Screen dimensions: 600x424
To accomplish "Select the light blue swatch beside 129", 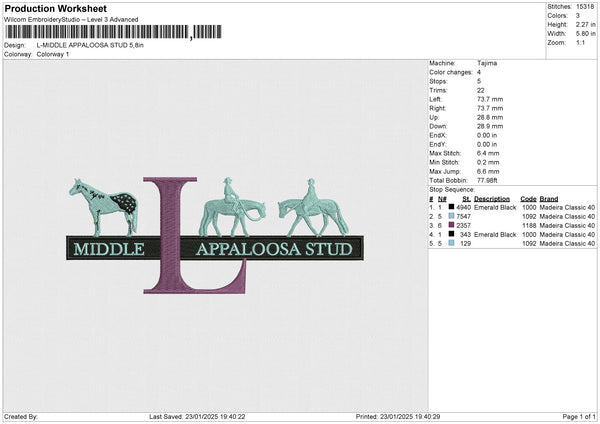I will point(452,243).
